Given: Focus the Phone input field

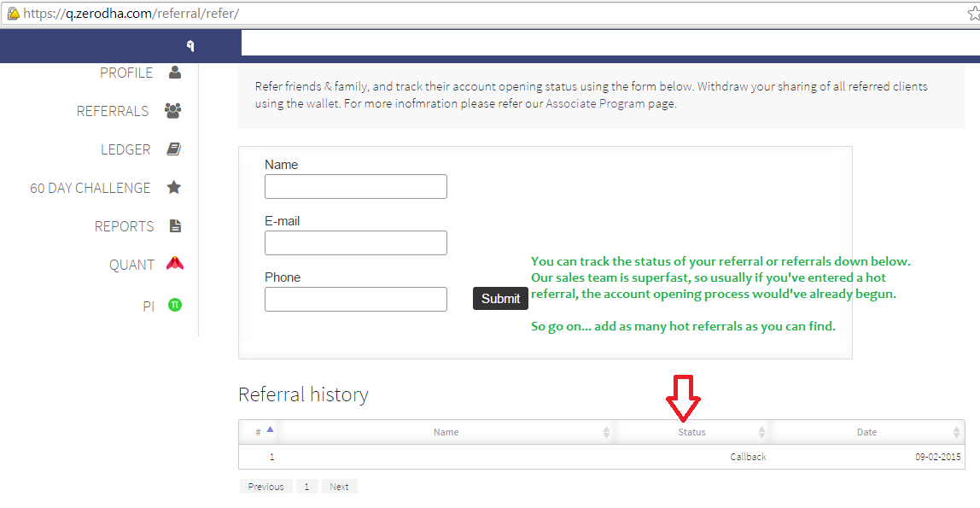Looking at the screenshot, I should pyautogui.click(x=356, y=300).
